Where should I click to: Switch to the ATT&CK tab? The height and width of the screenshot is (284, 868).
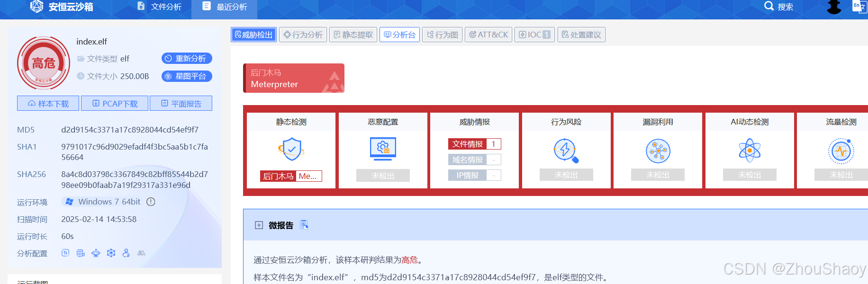click(488, 35)
